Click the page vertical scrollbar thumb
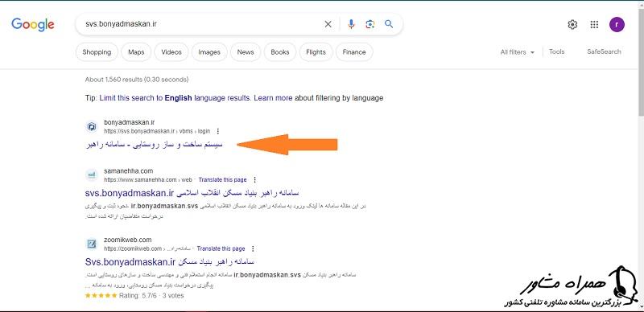The width and height of the screenshot is (644, 312). coord(641,62)
